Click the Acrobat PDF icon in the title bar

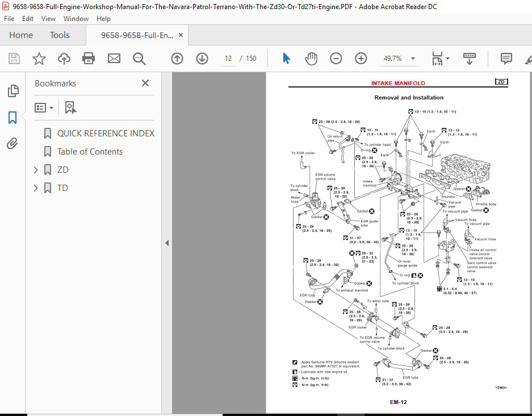pos(6,6)
